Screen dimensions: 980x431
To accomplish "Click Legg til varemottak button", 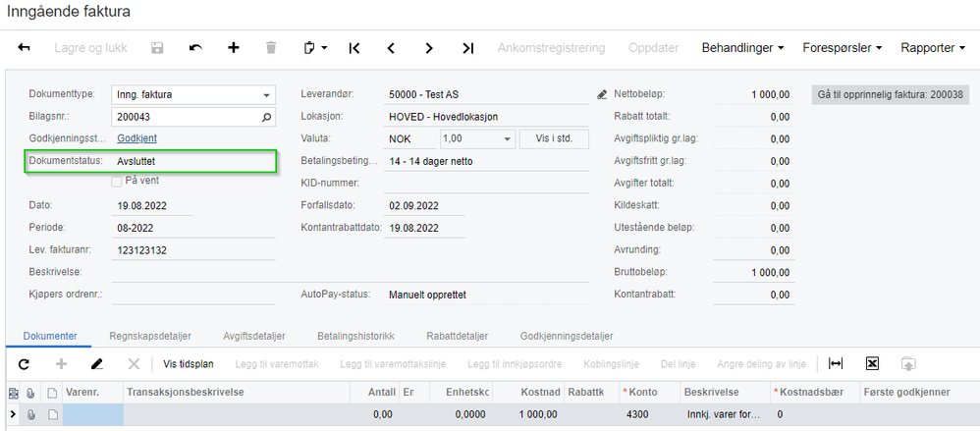I will [x=277, y=363].
